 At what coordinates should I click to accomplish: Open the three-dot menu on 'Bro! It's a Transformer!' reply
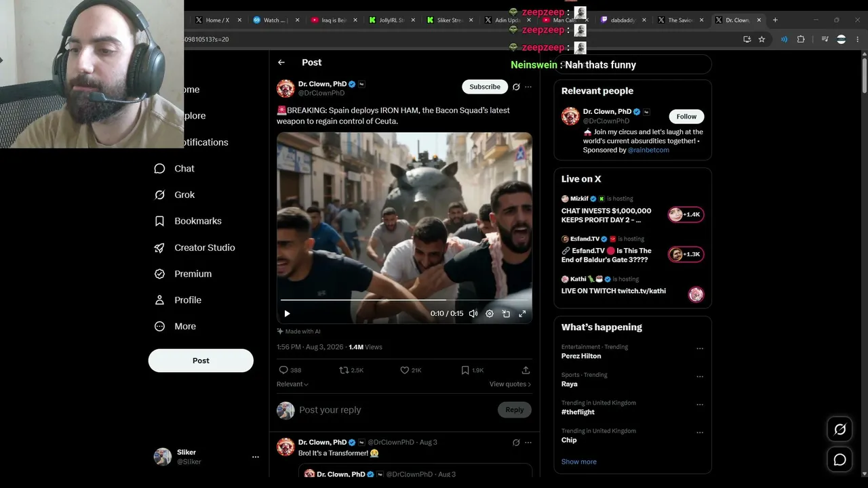click(x=528, y=443)
